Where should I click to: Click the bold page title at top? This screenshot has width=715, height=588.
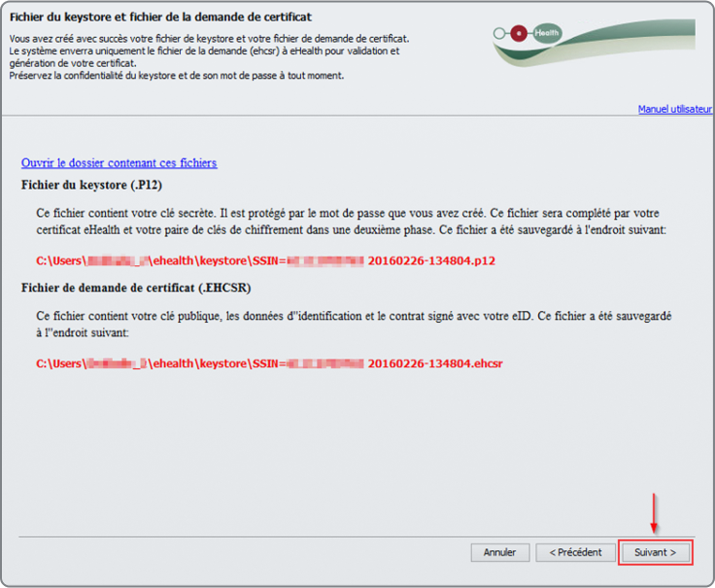pyautogui.click(x=160, y=17)
